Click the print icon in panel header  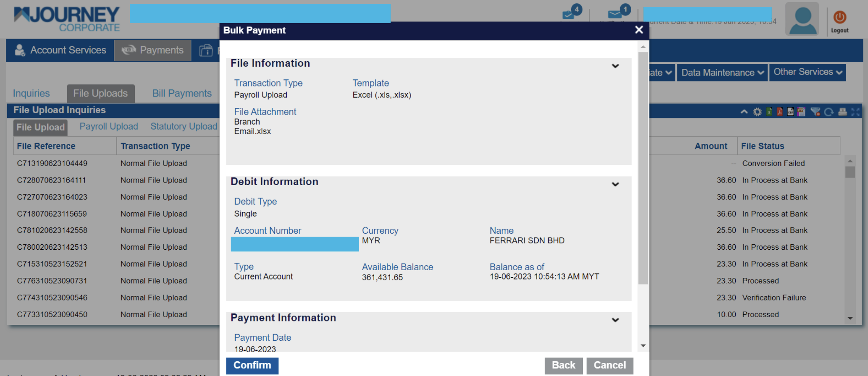point(842,112)
